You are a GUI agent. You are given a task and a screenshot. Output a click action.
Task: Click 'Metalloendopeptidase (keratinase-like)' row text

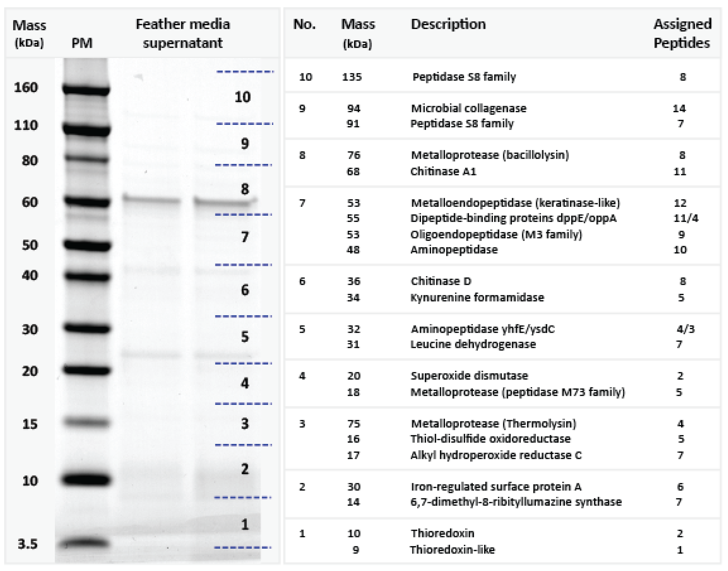tap(515, 203)
